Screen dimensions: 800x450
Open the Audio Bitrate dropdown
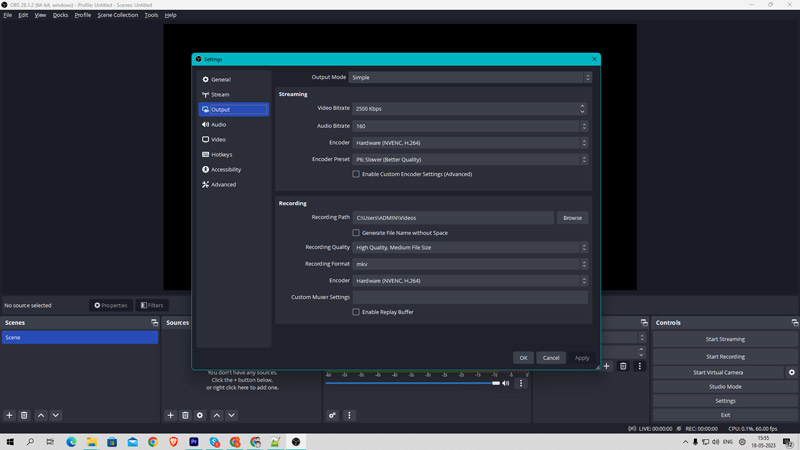470,126
